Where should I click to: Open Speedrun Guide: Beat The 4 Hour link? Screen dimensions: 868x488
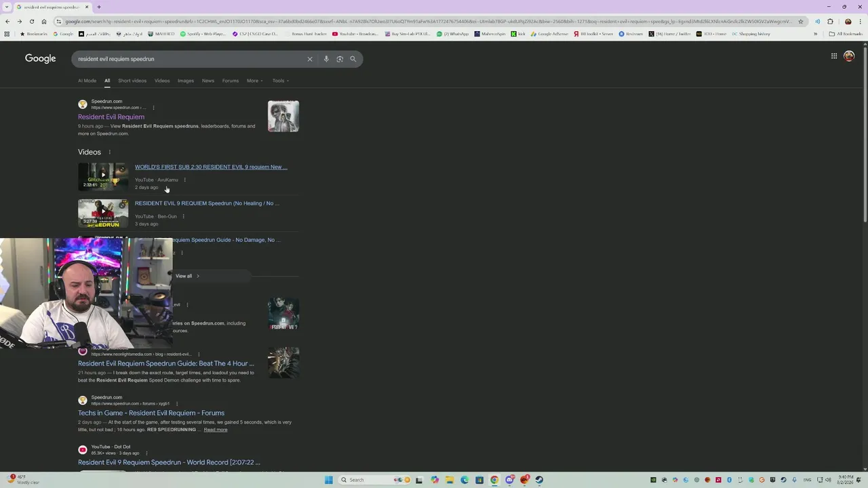point(166,363)
